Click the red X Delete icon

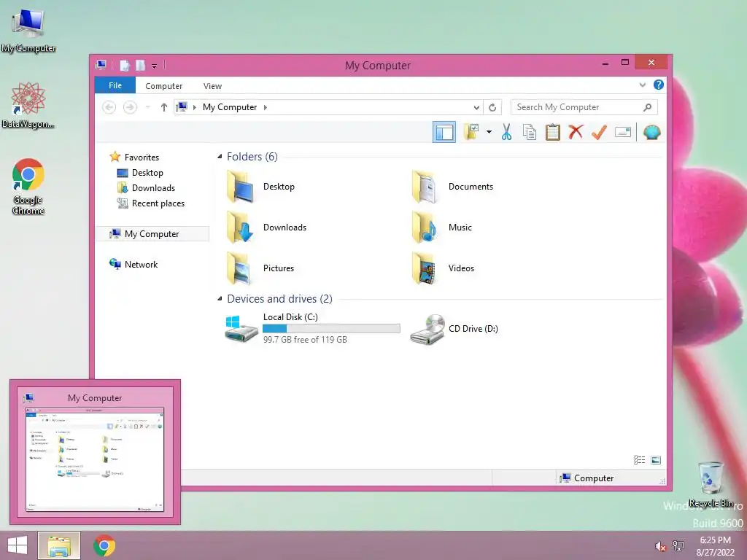point(576,132)
